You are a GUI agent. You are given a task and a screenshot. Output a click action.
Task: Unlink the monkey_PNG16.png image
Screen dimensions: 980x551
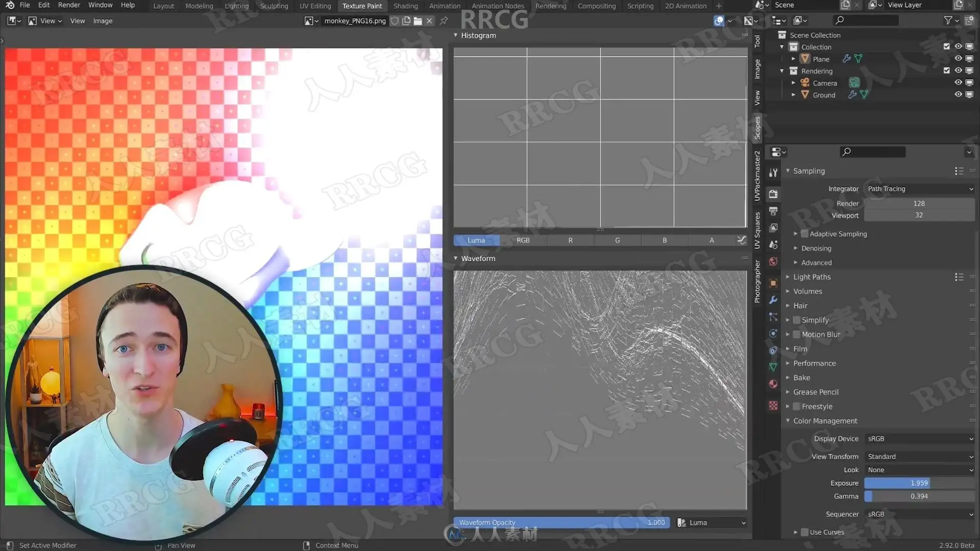429,21
